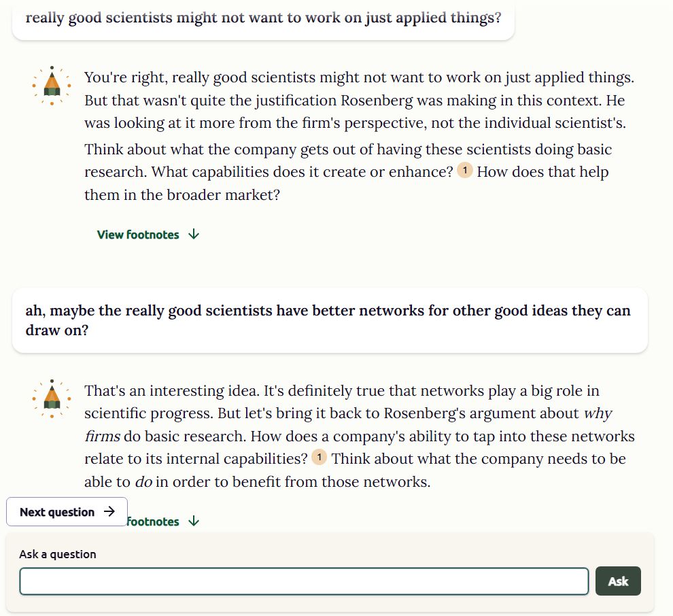The width and height of the screenshot is (673, 616).
Task: Go to the Next question
Action: pyautogui.click(x=66, y=512)
